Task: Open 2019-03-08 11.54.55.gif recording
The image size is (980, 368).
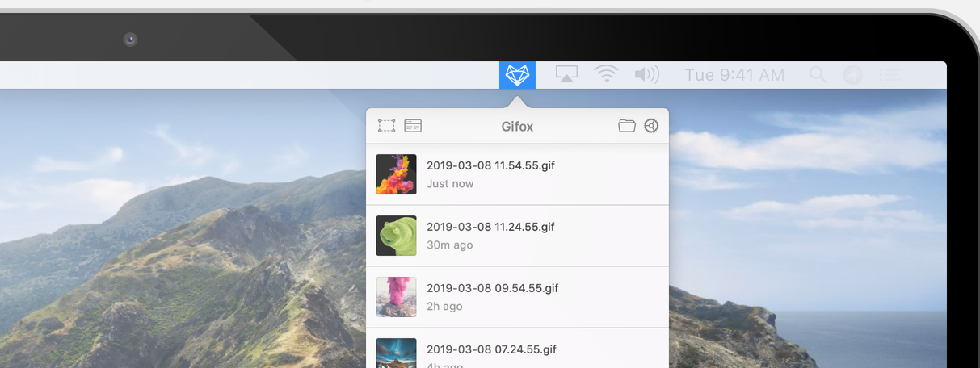Action: 517,174
